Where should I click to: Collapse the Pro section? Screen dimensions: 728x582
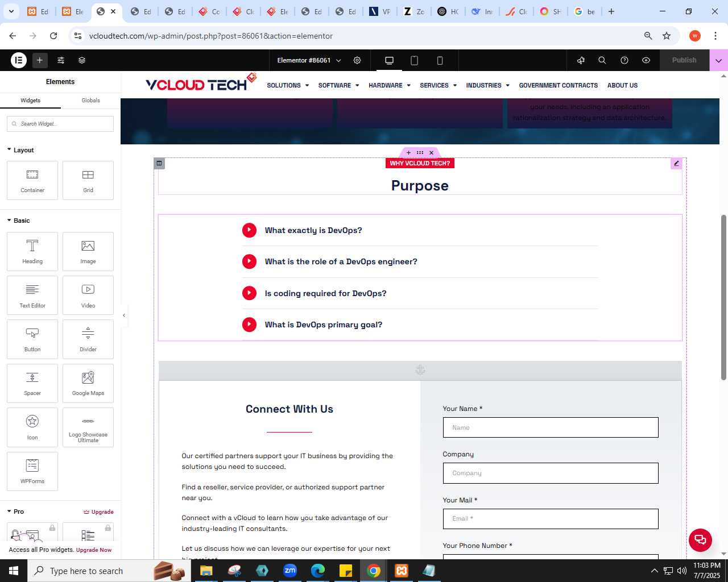[x=15, y=512]
